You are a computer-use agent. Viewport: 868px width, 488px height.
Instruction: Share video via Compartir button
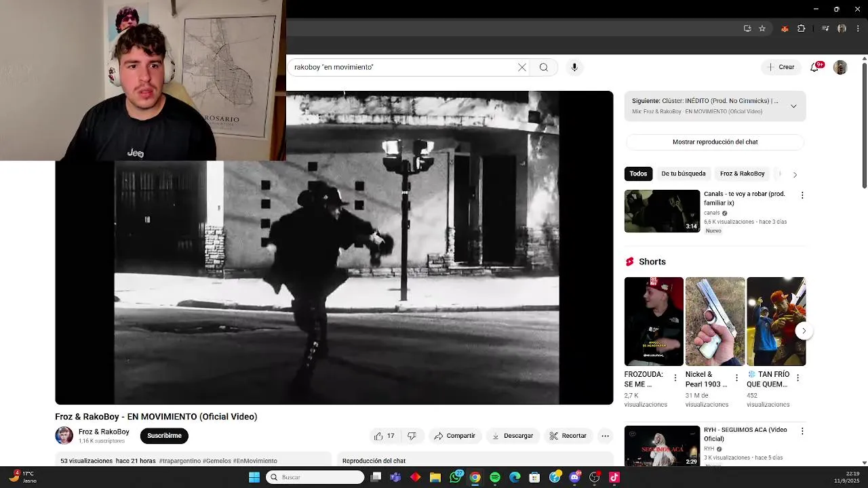click(455, 436)
